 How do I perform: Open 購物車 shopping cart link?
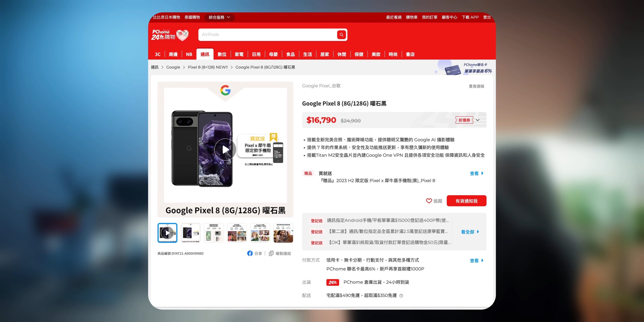point(412,17)
